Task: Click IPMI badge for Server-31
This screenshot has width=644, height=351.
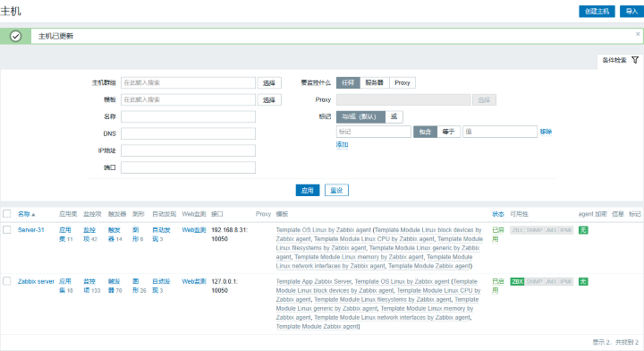Action: pos(565,230)
